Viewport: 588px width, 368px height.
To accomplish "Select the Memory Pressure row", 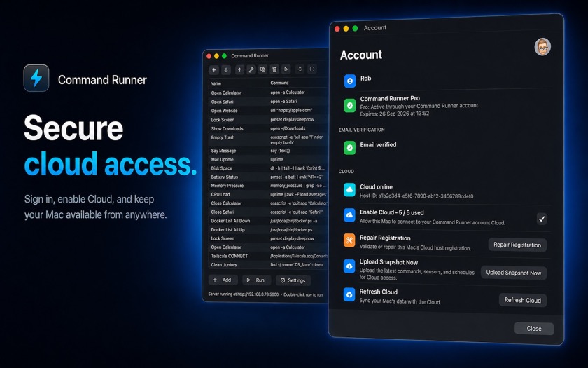I will click(267, 186).
